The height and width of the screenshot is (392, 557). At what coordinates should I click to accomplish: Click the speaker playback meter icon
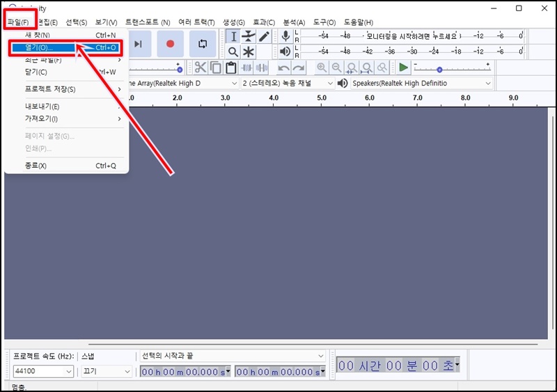pos(285,52)
